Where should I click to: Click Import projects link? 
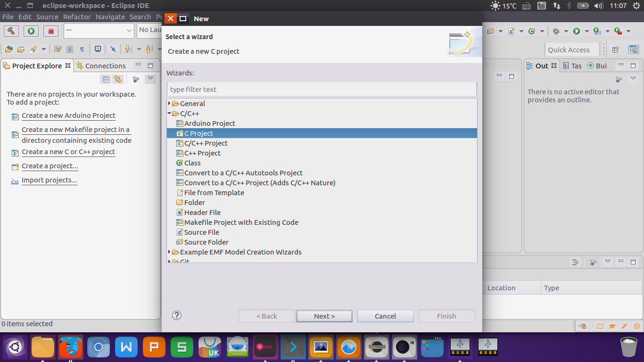tap(49, 180)
